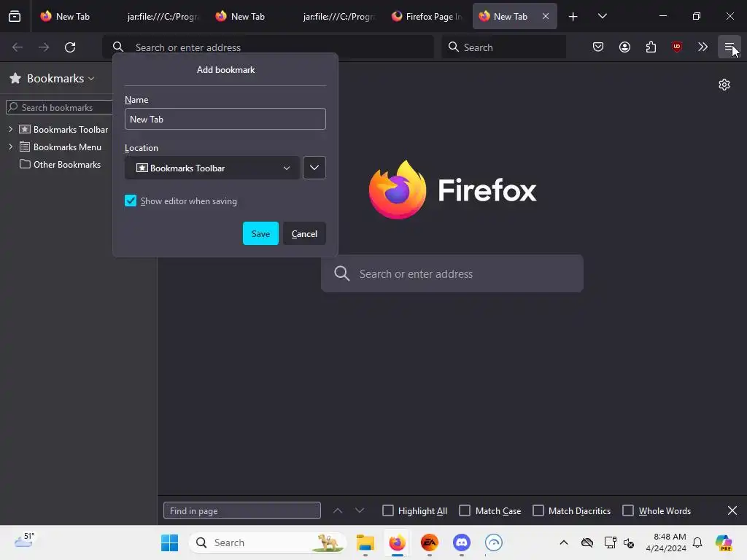The height and width of the screenshot is (560, 747).
Task: Open the Extensions puzzle icon
Action: pyautogui.click(x=651, y=47)
